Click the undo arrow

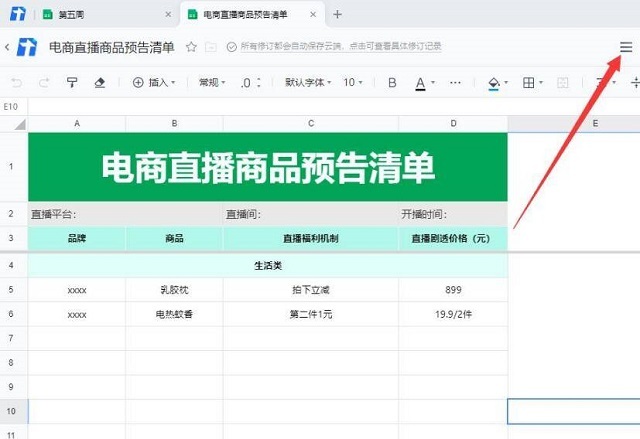coord(16,82)
